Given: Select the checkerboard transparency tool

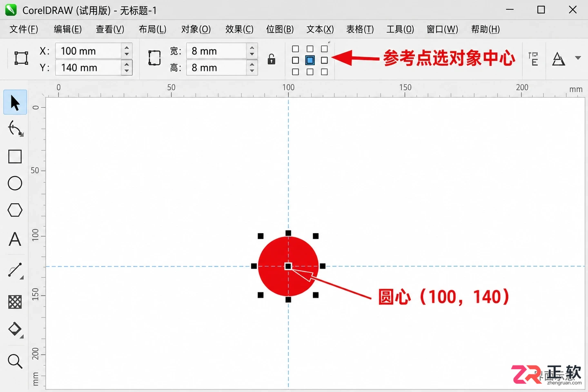Looking at the screenshot, I should pyautogui.click(x=15, y=302).
